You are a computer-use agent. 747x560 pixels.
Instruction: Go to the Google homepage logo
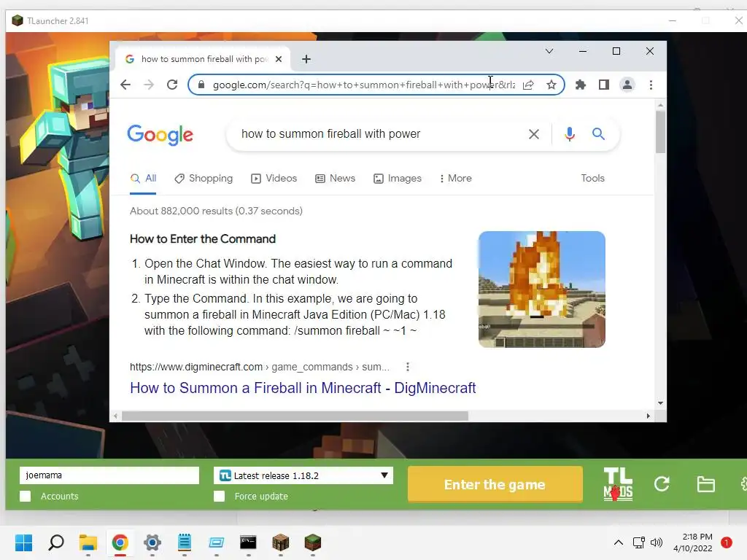click(160, 135)
